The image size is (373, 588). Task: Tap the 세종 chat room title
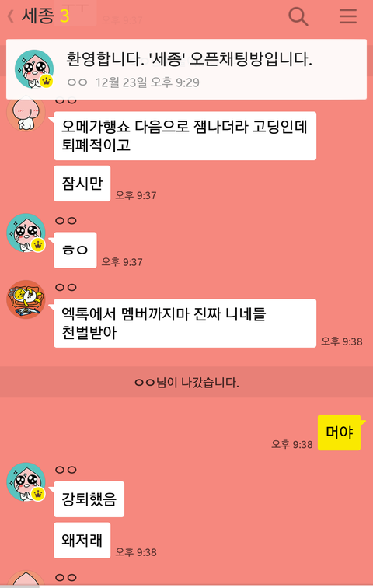pos(38,16)
